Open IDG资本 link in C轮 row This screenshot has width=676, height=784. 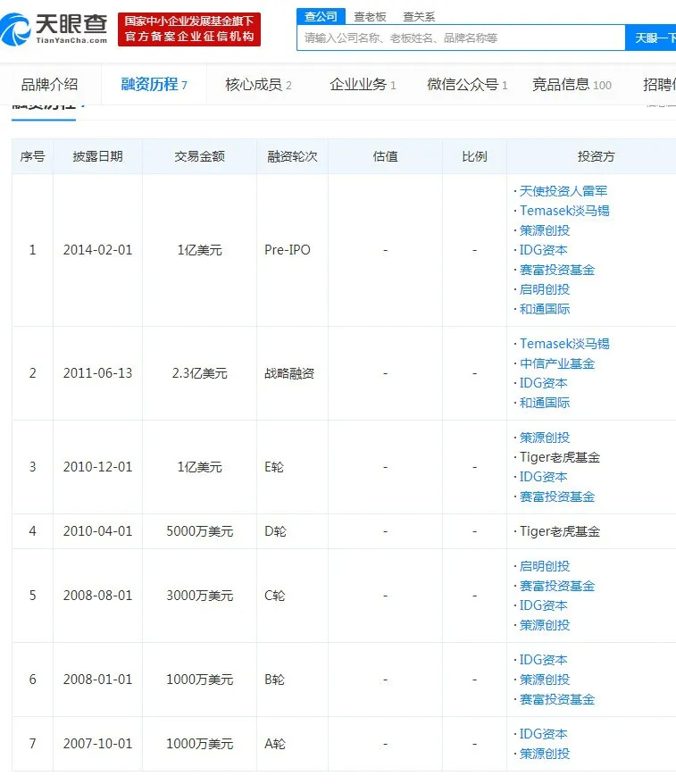pyautogui.click(x=544, y=605)
